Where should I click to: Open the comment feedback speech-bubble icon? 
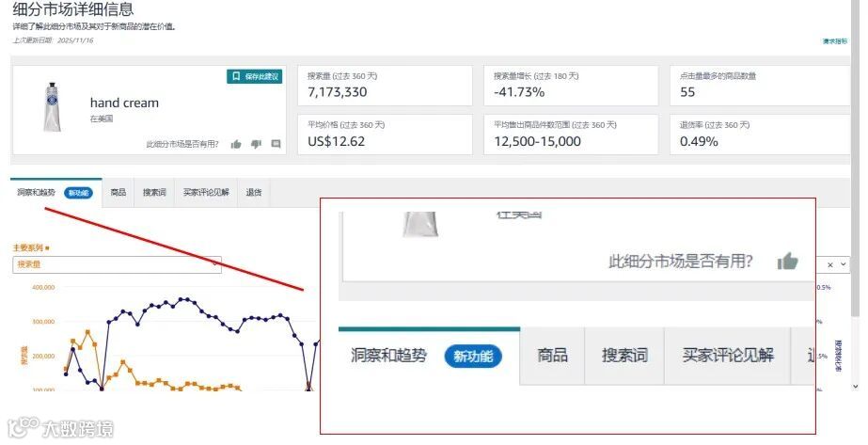[x=276, y=144]
